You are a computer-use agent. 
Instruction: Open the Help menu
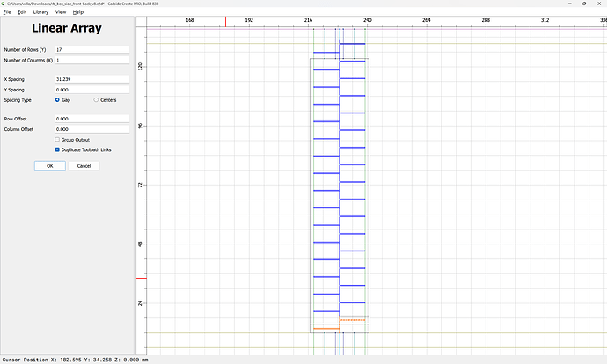(x=78, y=12)
